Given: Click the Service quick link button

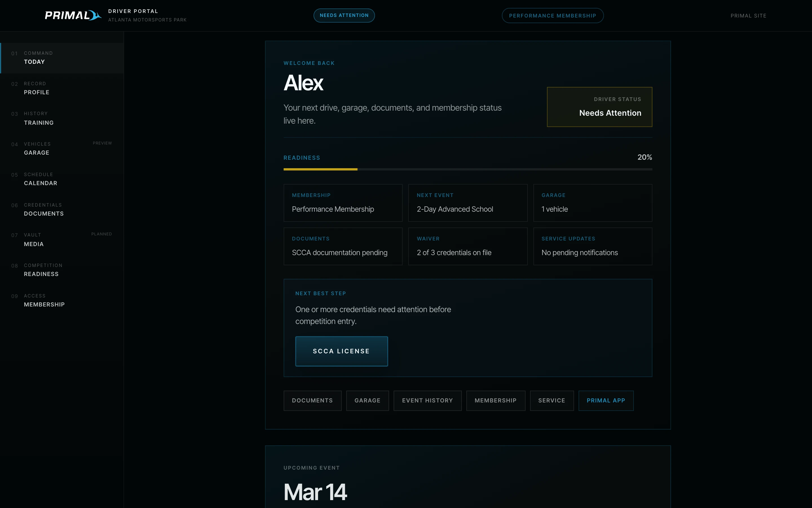Looking at the screenshot, I should click(551, 400).
